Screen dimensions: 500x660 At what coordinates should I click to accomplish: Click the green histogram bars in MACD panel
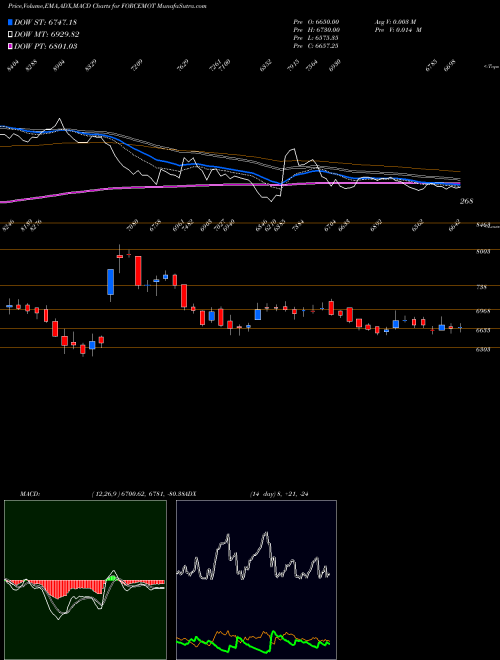[111, 578]
